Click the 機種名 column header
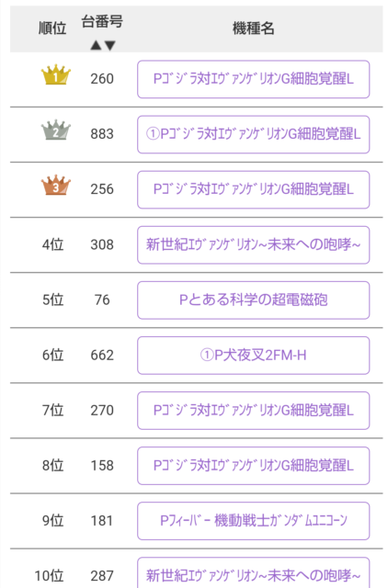 pos(253,28)
